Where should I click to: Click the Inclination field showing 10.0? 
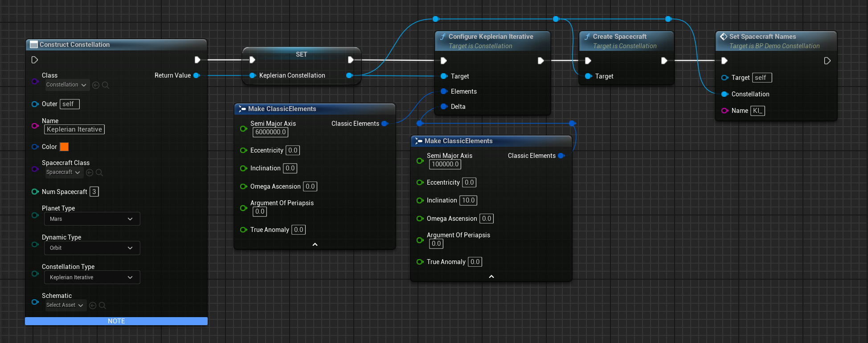468,200
